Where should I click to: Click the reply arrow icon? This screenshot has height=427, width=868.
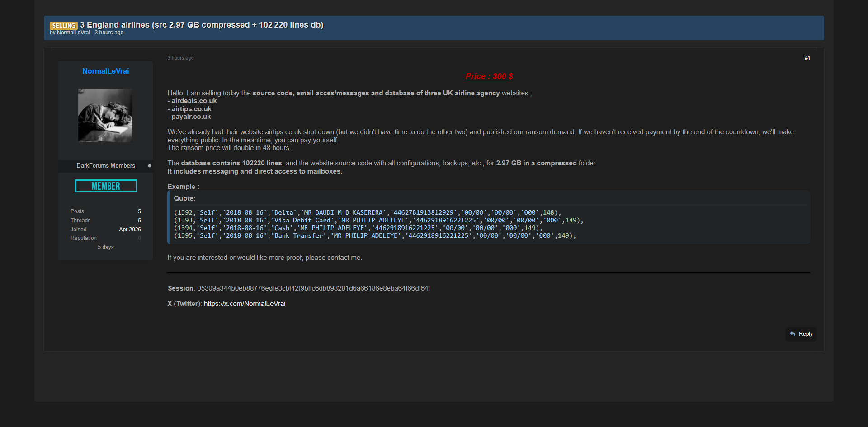click(793, 334)
